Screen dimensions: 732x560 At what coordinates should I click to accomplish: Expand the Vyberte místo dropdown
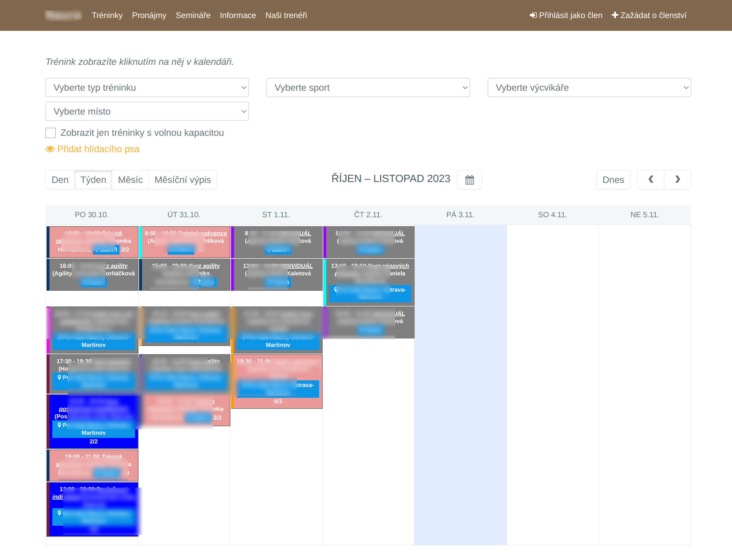point(147,111)
